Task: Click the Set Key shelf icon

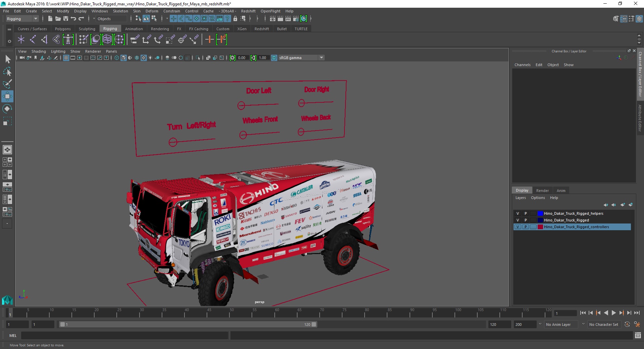Action: click(209, 40)
